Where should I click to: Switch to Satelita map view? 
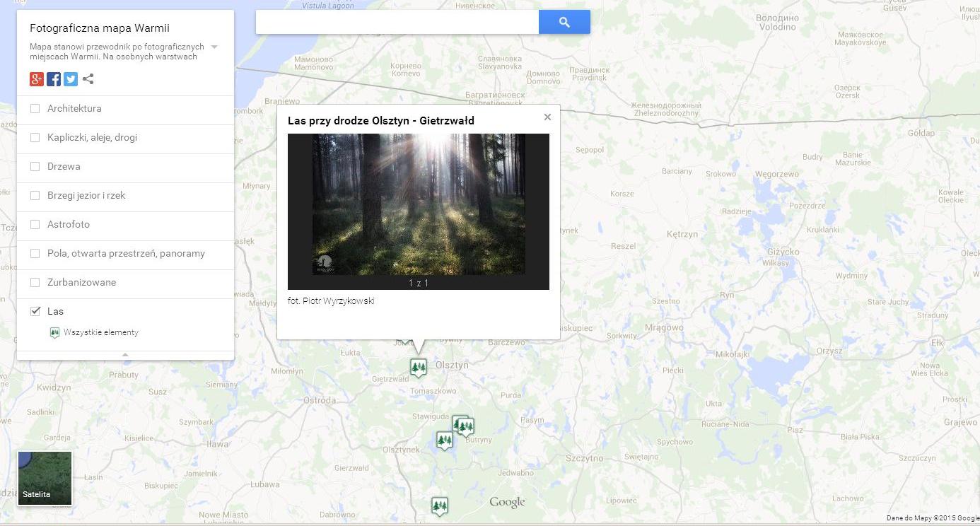(45, 479)
